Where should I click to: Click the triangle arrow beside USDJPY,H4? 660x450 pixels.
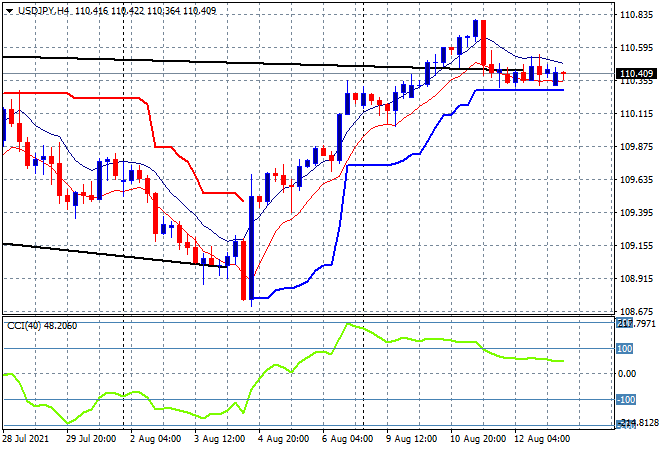tap(10, 11)
